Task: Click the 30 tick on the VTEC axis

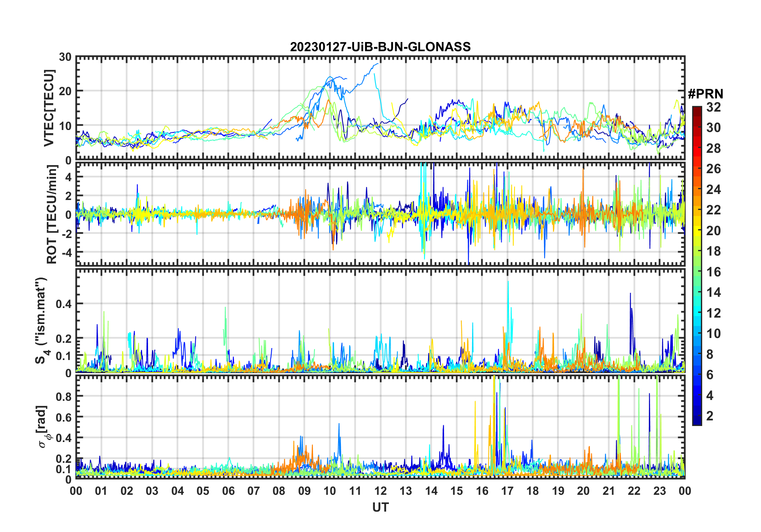Action: click(x=65, y=57)
